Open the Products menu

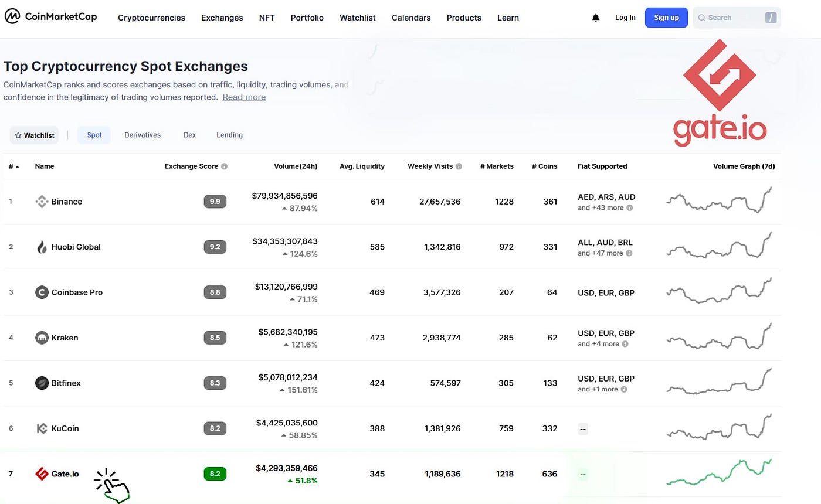464,18
